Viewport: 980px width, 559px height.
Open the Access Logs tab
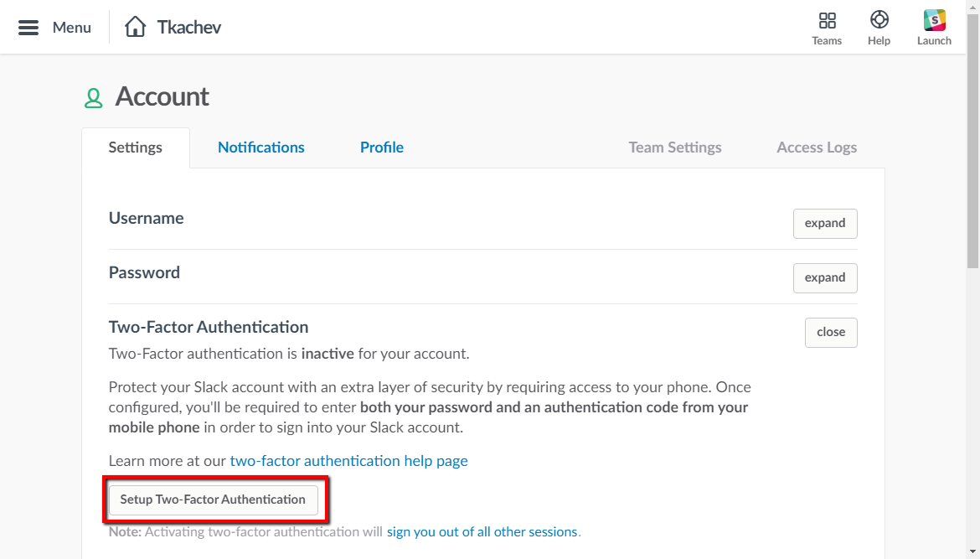coord(817,148)
